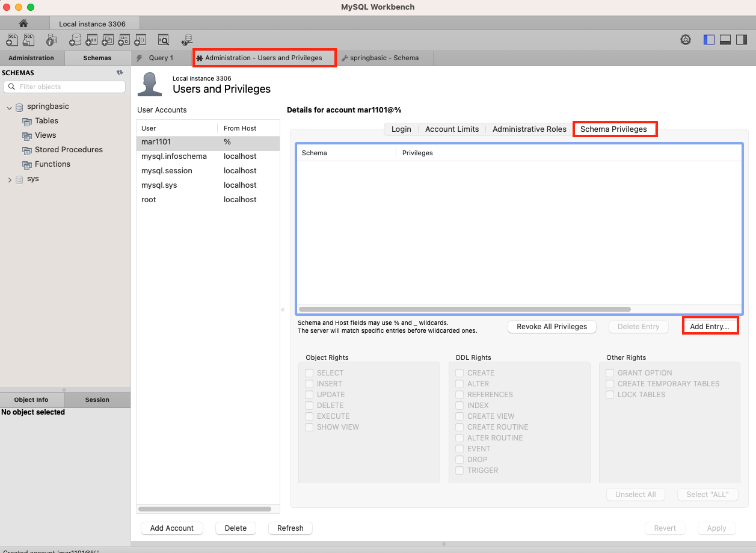Enable the CREATE DDL right
This screenshot has height=553, width=756.
459,373
